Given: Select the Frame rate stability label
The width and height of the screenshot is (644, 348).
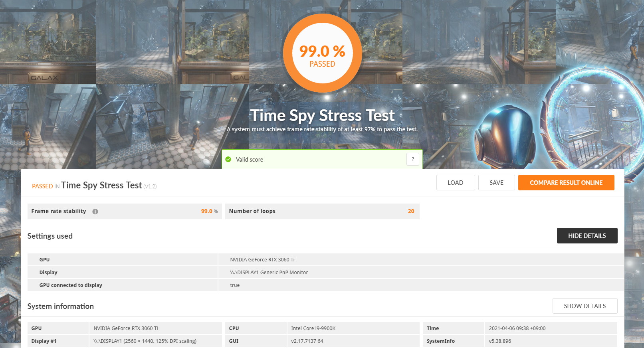Looking at the screenshot, I should [x=59, y=211].
